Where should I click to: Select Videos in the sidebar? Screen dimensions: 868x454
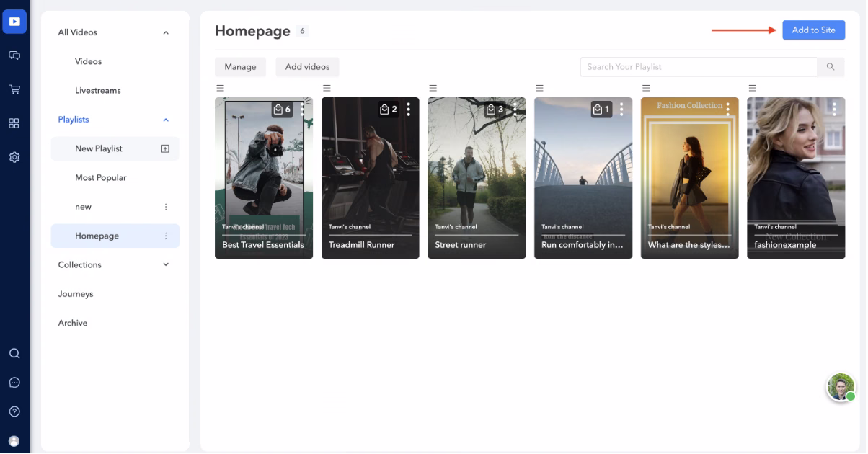tap(88, 61)
